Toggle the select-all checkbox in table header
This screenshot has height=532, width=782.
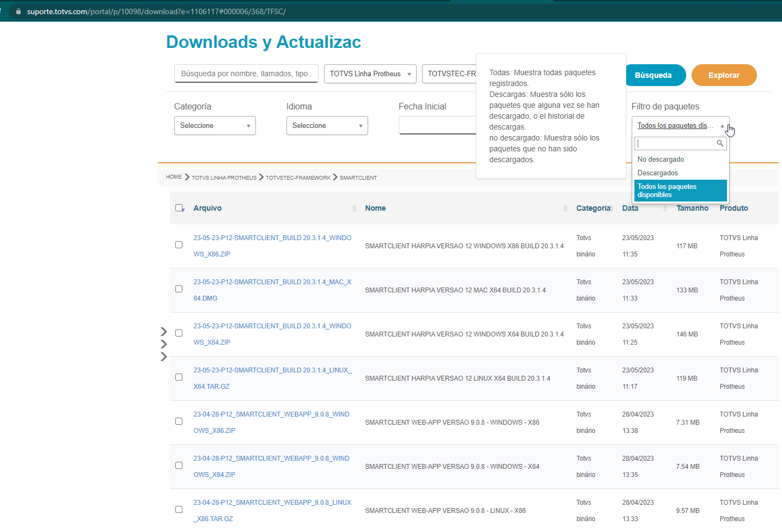179,207
